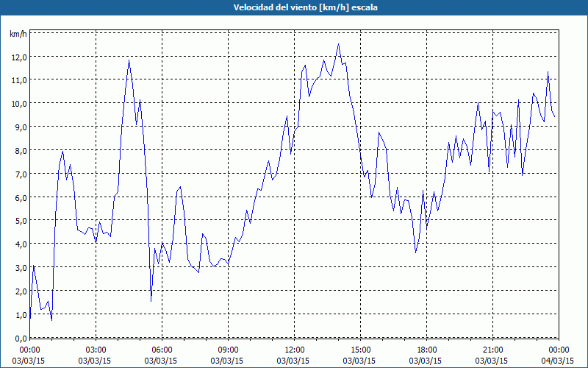Select the 12,0 y-axis value
The image size is (588, 368).
pyautogui.click(x=18, y=57)
